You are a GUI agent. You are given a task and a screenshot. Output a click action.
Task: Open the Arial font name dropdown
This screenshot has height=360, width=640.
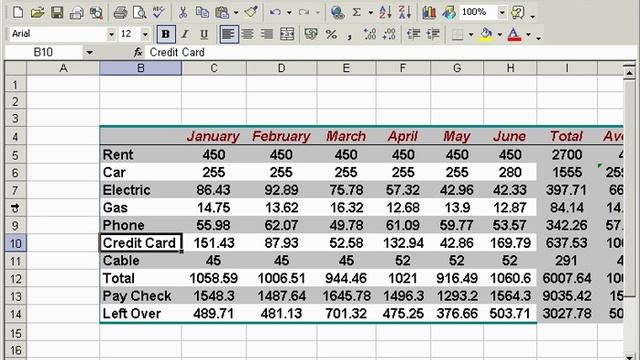(111, 34)
